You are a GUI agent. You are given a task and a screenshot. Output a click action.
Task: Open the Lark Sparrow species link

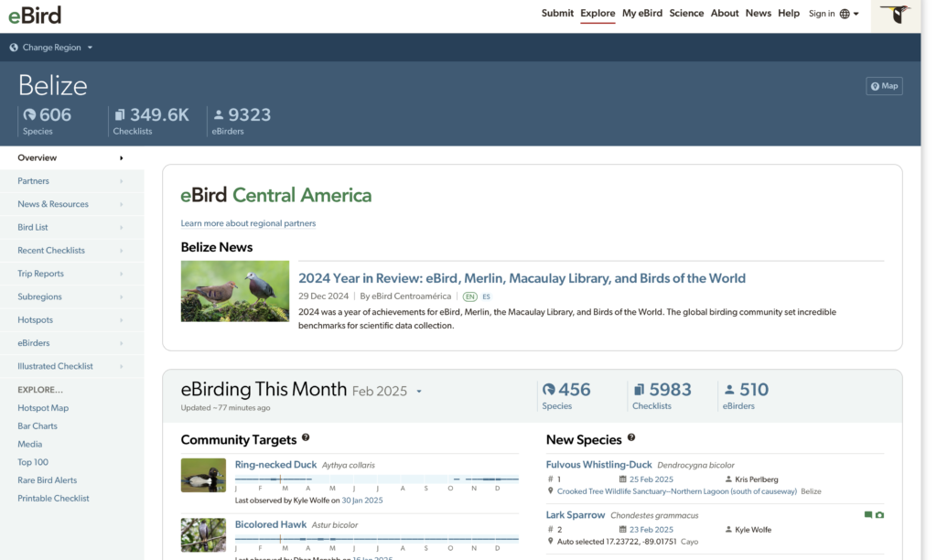click(575, 514)
